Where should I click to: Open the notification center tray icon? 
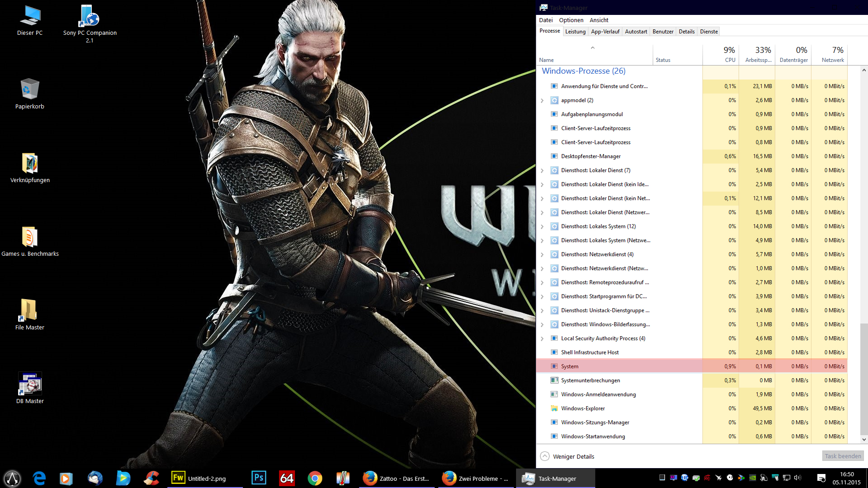821,478
